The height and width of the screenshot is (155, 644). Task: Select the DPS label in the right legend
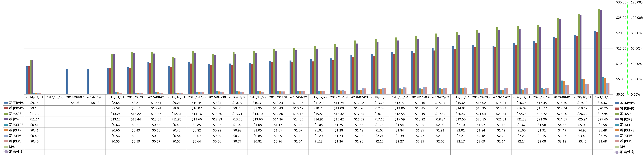(623, 147)
